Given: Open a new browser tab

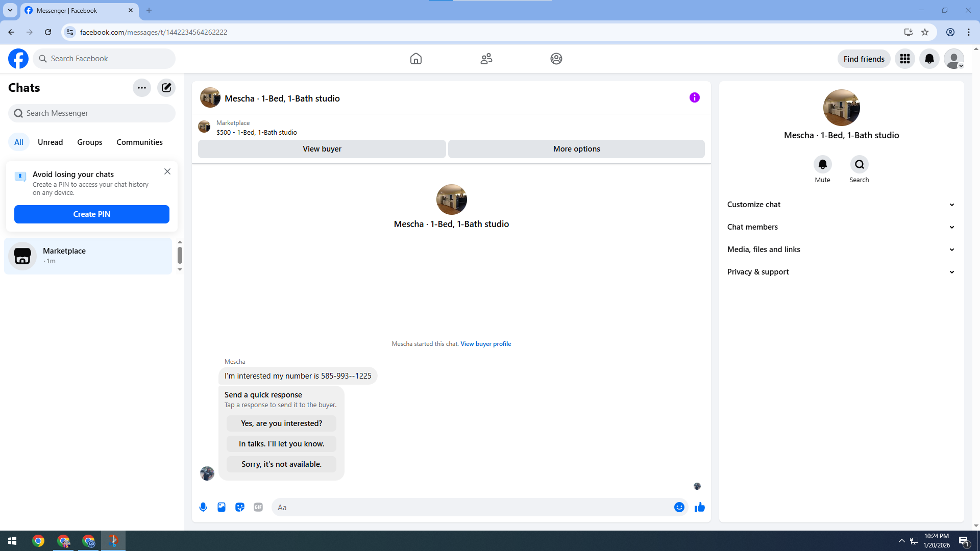Looking at the screenshot, I should tap(149, 10).
